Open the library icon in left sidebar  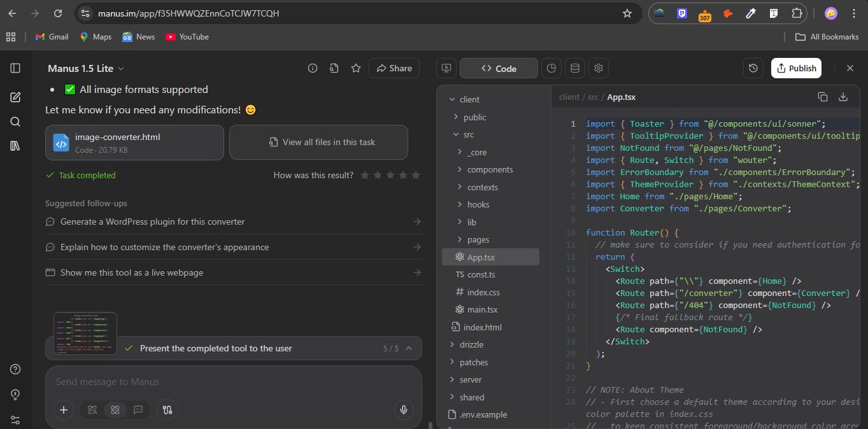[x=15, y=146]
